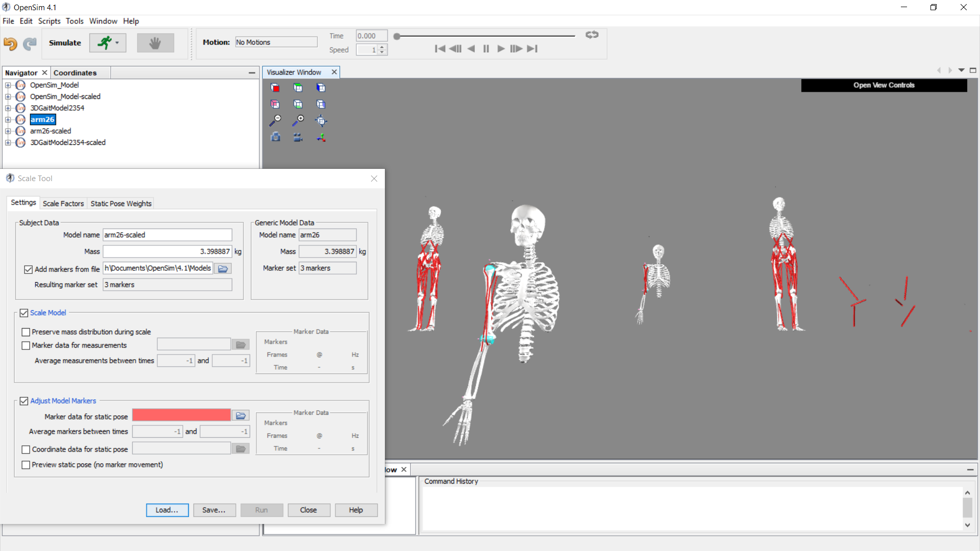Viewport: 980px width, 551px height.
Task: Click the green running-man Simulate icon
Action: click(x=105, y=43)
